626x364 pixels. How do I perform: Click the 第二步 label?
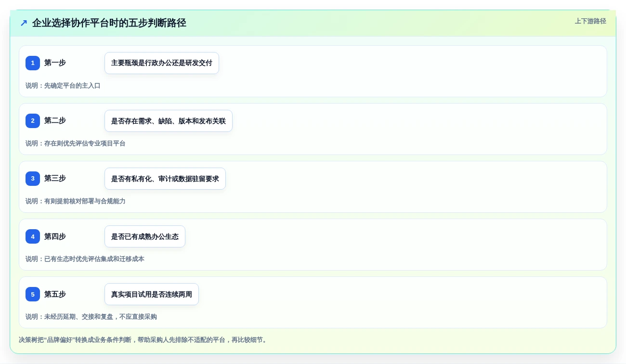click(55, 120)
